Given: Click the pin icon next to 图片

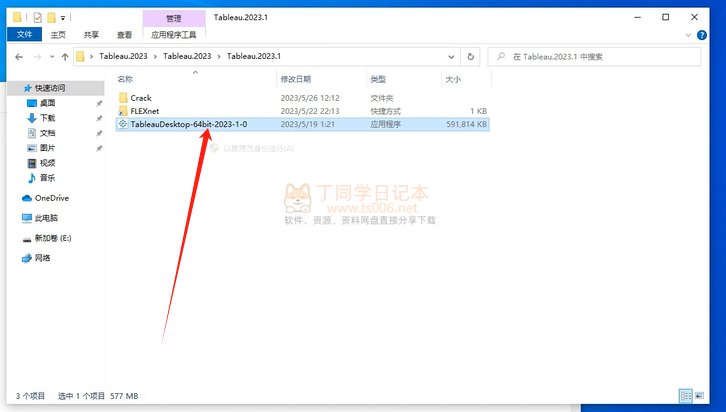Looking at the screenshot, I should click(x=99, y=148).
